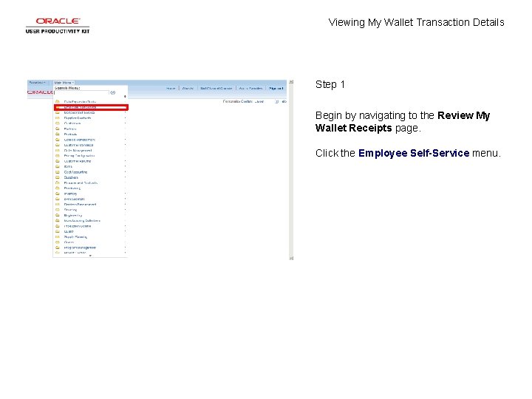Click the Sign out link
The height and width of the screenshot is (399, 532).
click(276, 88)
